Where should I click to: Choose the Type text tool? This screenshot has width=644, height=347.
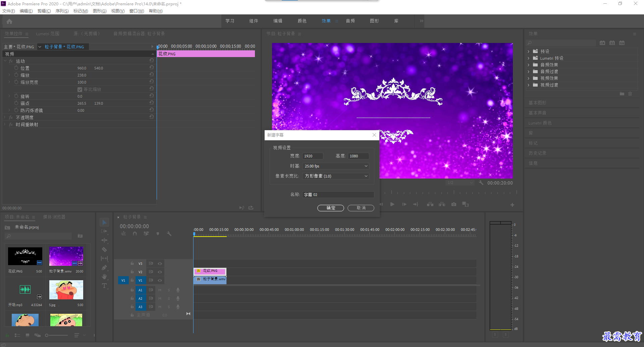coord(104,286)
